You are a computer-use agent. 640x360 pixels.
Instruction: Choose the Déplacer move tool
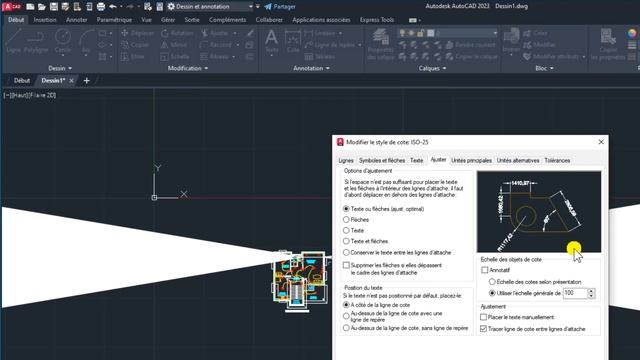click(138, 33)
